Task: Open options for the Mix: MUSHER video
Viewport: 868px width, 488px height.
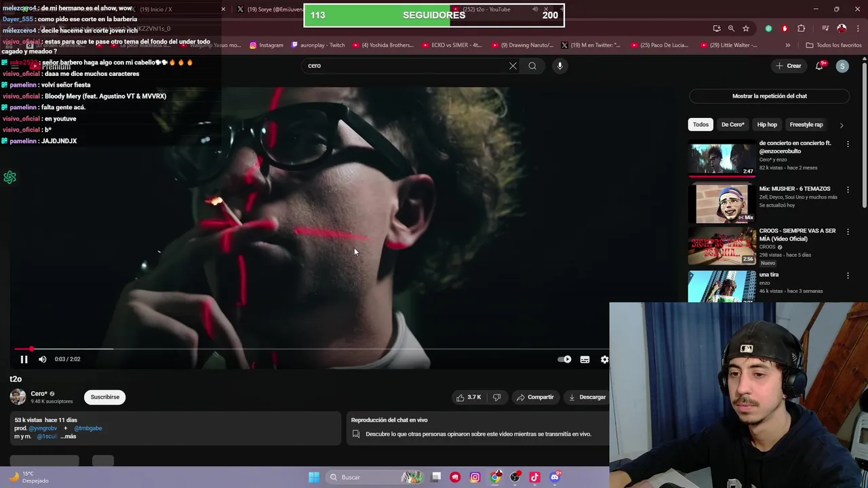Action: pyautogui.click(x=848, y=189)
